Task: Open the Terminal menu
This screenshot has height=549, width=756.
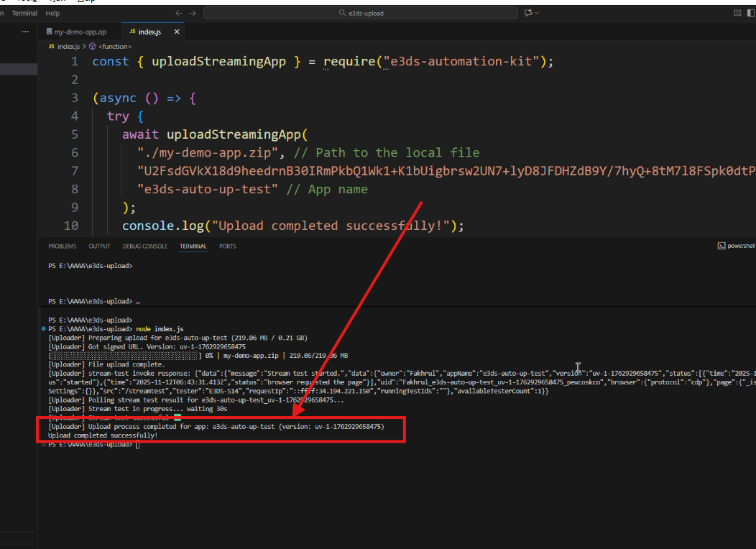Action: (24, 13)
